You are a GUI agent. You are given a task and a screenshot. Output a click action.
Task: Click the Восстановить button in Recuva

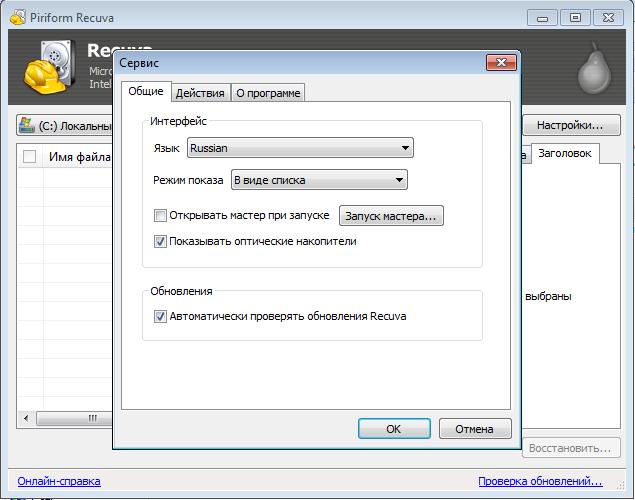(x=571, y=448)
